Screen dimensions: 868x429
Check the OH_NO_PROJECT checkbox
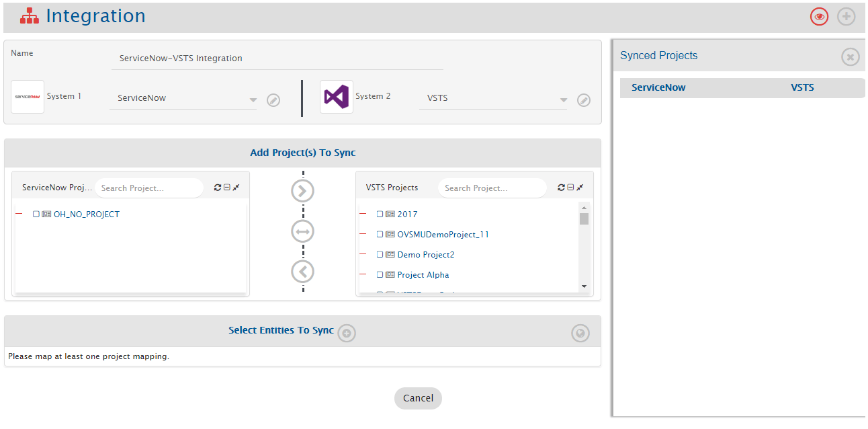(x=36, y=214)
